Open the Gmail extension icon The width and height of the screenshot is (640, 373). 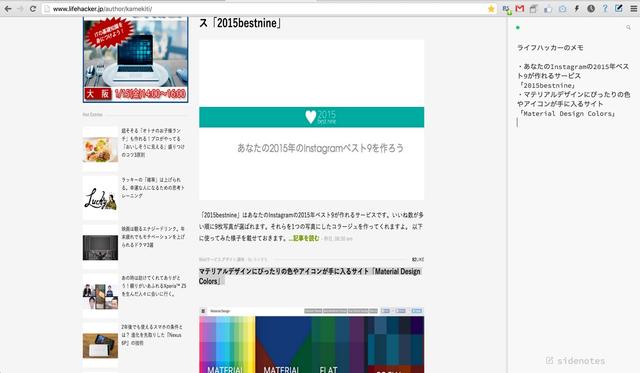[x=520, y=9]
